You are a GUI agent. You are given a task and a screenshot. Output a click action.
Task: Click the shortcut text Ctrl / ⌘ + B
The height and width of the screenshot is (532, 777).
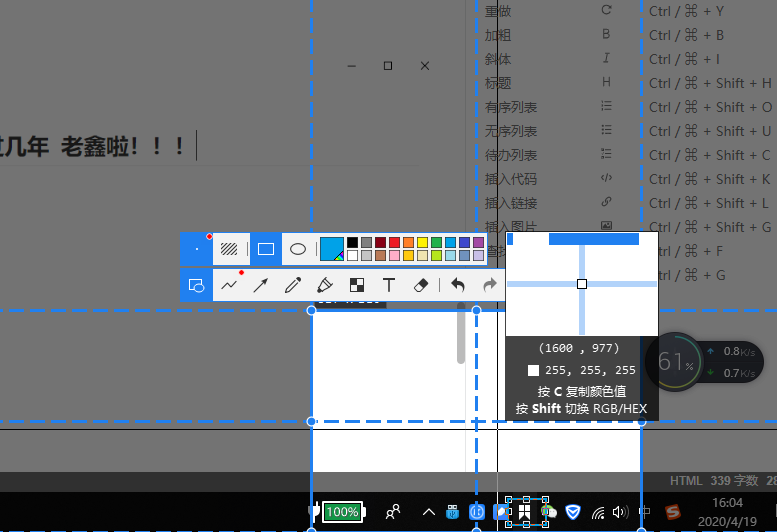point(686,35)
